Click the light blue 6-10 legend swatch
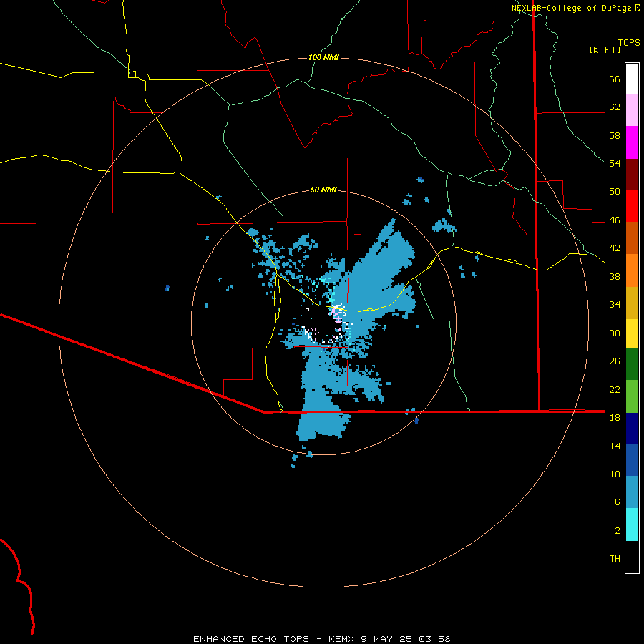644x644 pixels. point(632,492)
